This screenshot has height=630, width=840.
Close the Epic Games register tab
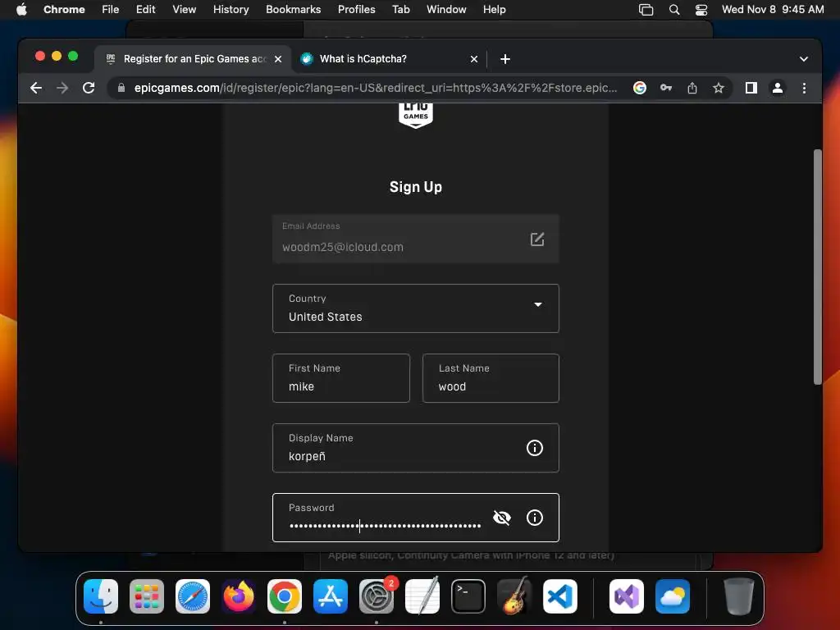pyautogui.click(x=278, y=59)
